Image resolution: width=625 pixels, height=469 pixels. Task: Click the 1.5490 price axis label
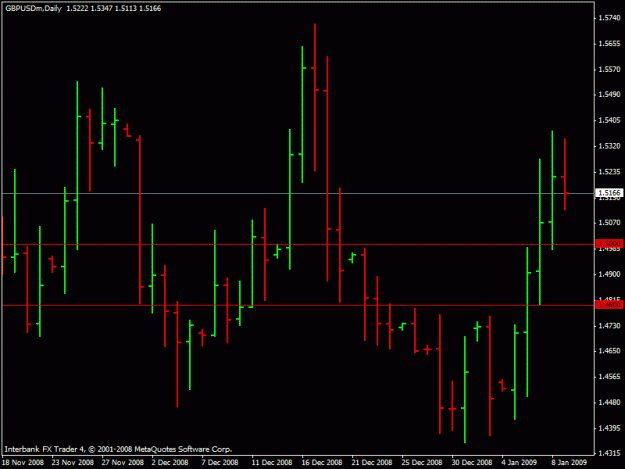610,94
